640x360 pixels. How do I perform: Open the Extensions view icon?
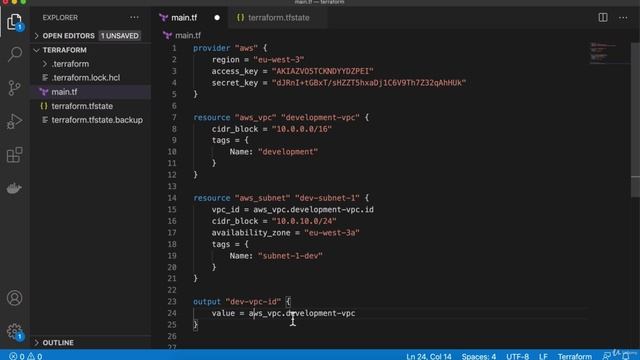[14, 155]
